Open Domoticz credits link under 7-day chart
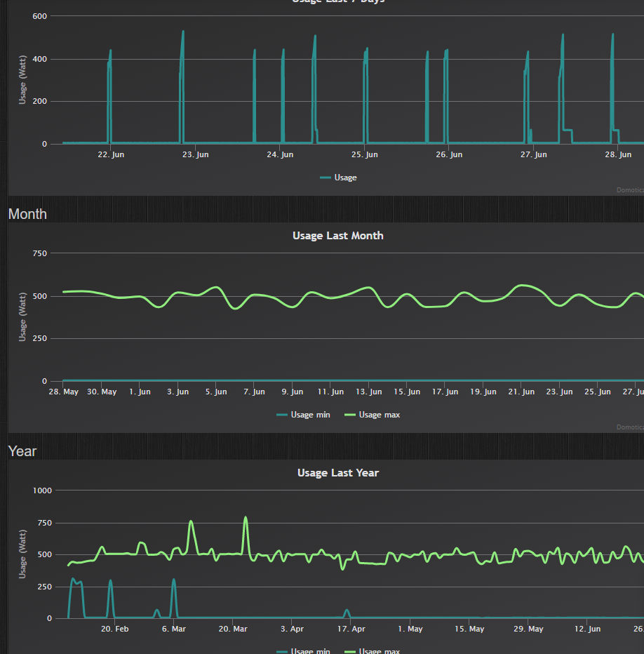644x654 pixels. pos(629,189)
